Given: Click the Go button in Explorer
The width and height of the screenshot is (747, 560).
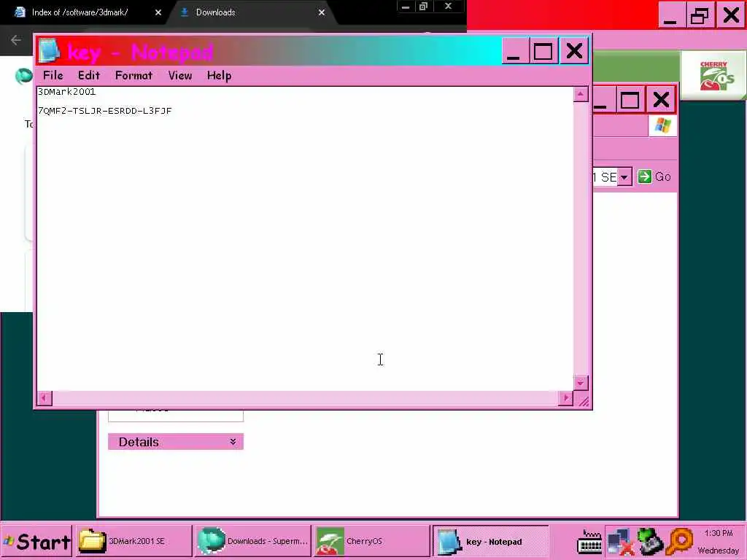Looking at the screenshot, I should 654,176.
